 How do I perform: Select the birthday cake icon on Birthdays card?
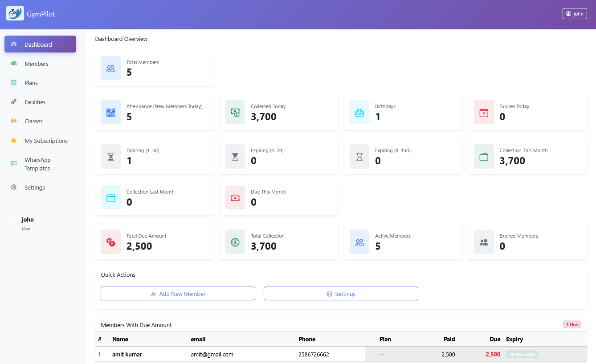[x=359, y=112]
